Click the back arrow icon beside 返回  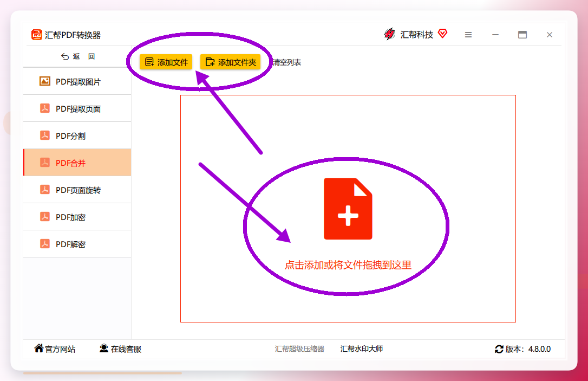pos(65,56)
